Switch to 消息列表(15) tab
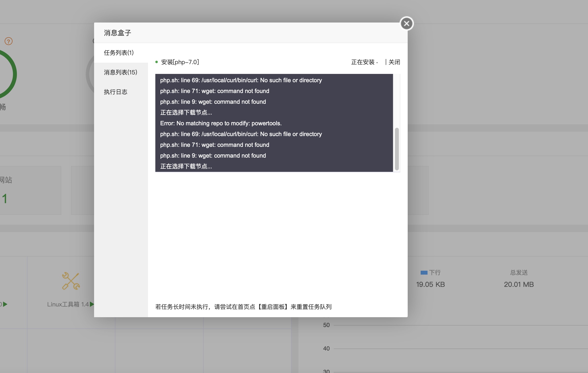 tap(121, 72)
